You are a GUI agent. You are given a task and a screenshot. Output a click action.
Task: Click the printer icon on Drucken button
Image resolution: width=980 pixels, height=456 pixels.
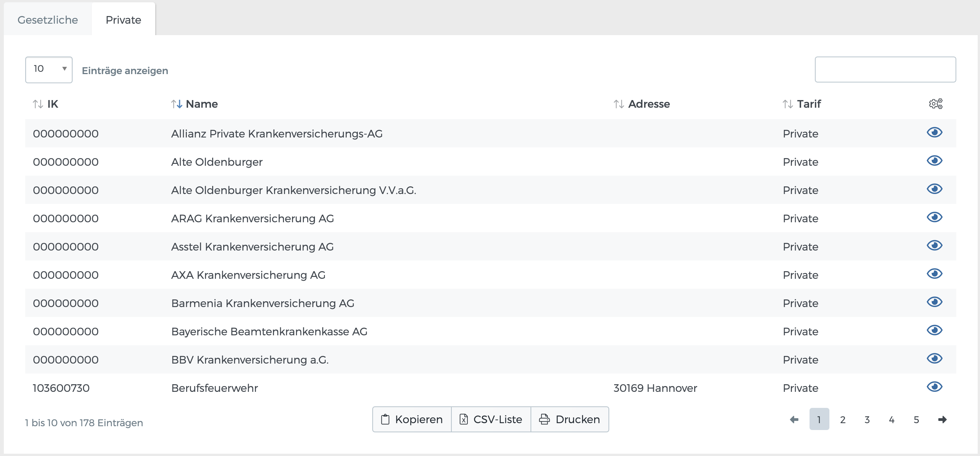point(544,419)
